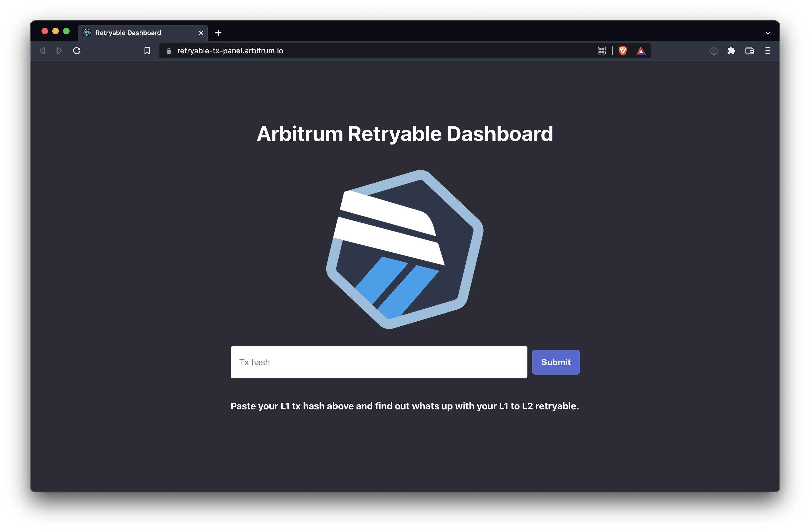The height and width of the screenshot is (532, 810).
Task: Click the forward navigation arrow
Action: point(59,50)
